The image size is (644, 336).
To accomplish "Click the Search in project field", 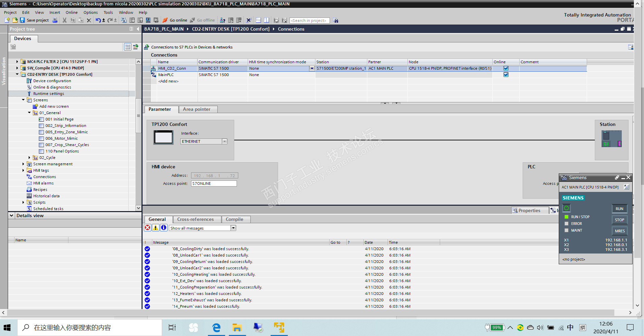I will (x=309, y=21).
